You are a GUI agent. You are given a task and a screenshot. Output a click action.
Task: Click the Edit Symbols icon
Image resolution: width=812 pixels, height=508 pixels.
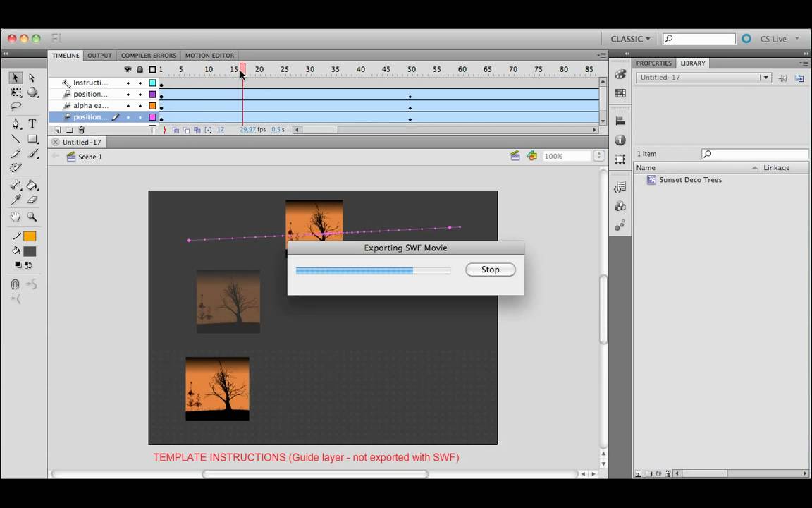[x=532, y=156]
